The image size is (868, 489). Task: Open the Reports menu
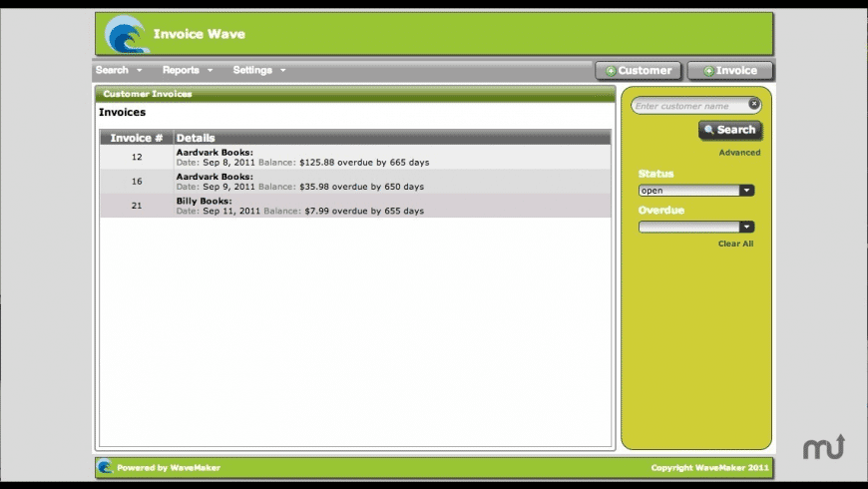tap(188, 70)
